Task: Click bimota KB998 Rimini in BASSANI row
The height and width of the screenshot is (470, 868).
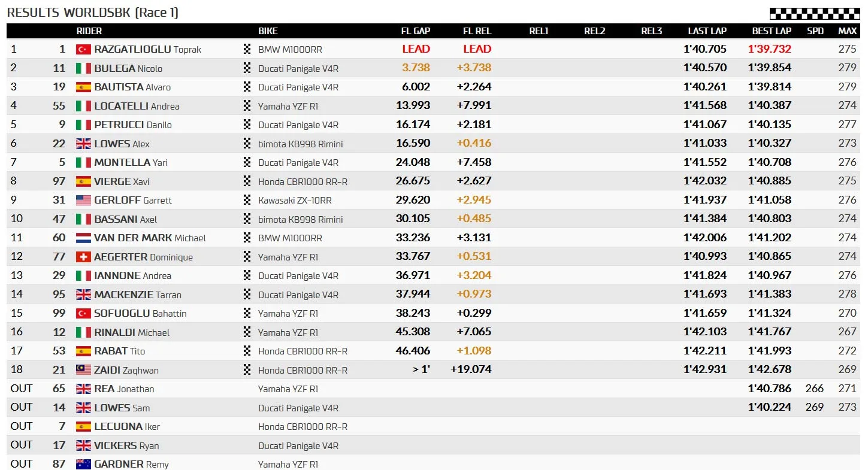Action: [301, 219]
